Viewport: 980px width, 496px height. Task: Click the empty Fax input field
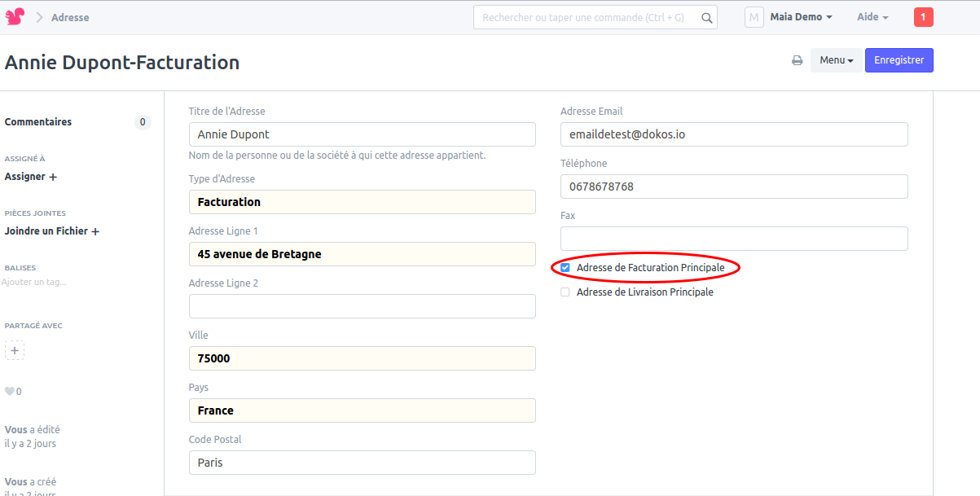(x=733, y=238)
